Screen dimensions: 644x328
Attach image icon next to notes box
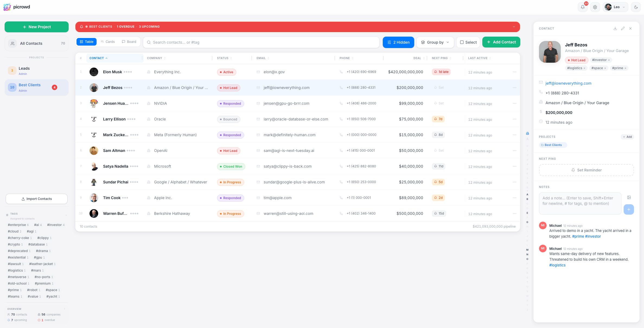click(629, 198)
